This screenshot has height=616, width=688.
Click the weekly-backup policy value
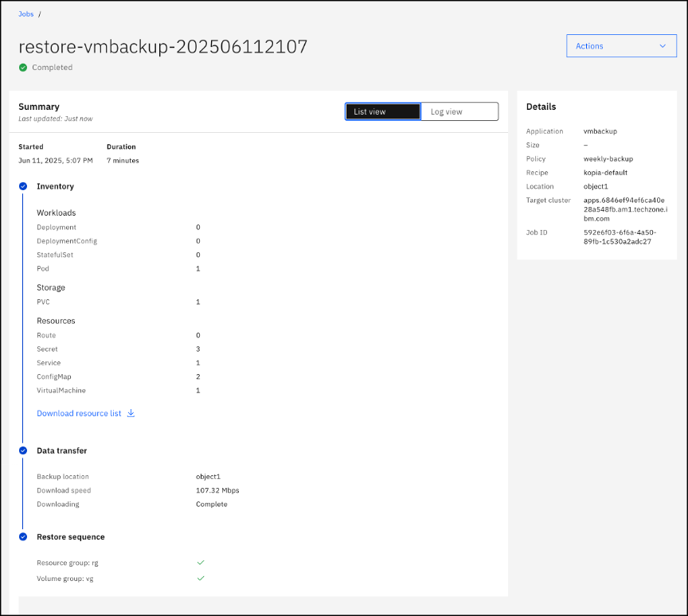pos(608,159)
